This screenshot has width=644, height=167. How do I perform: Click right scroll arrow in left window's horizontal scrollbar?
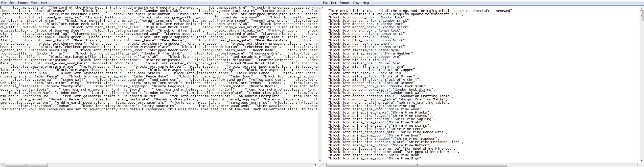point(315,165)
